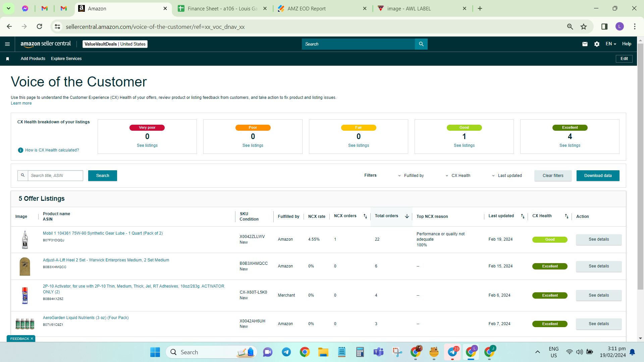Screen dimensions: 644x362
Task: Open Chrome's three-dot menu
Action: click(635, 26)
